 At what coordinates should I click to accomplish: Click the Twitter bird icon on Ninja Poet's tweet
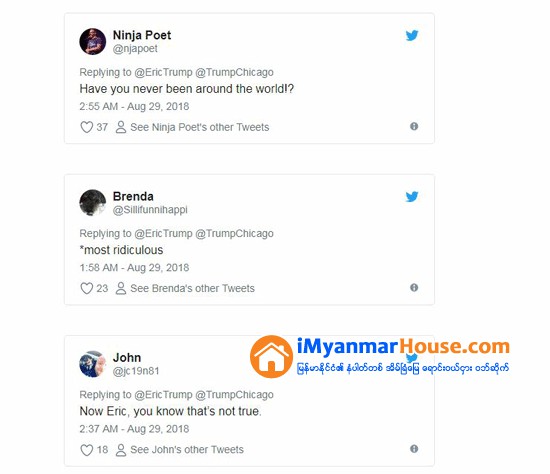(x=412, y=35)
